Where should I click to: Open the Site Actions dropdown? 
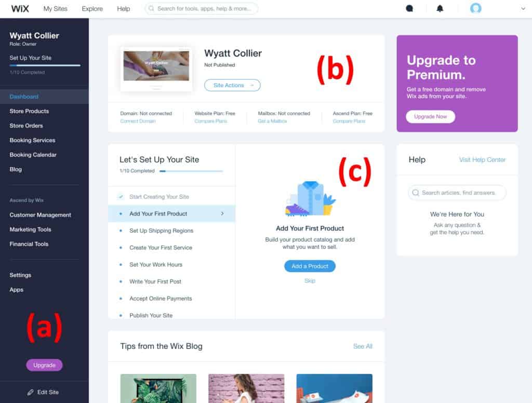click(232, 85)
